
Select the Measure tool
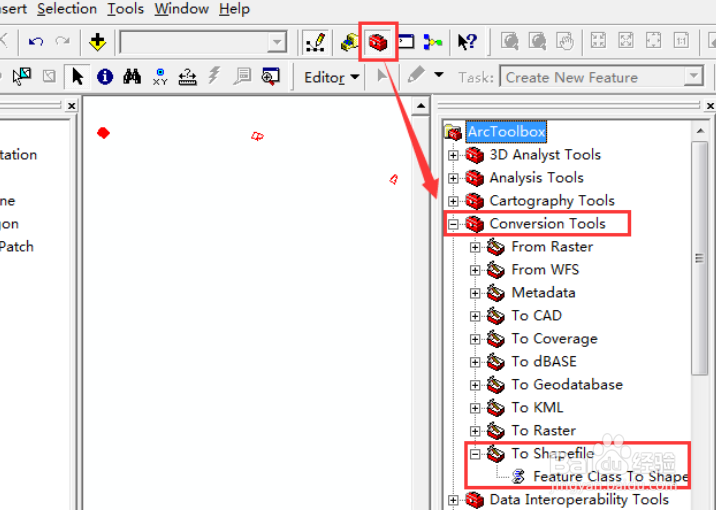click(187, 77)
